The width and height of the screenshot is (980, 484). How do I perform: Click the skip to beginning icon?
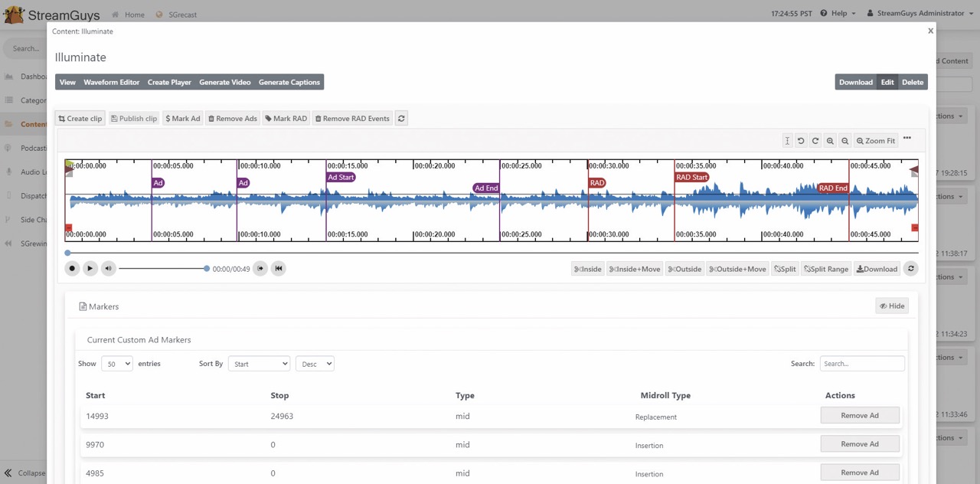coord(279,268)
